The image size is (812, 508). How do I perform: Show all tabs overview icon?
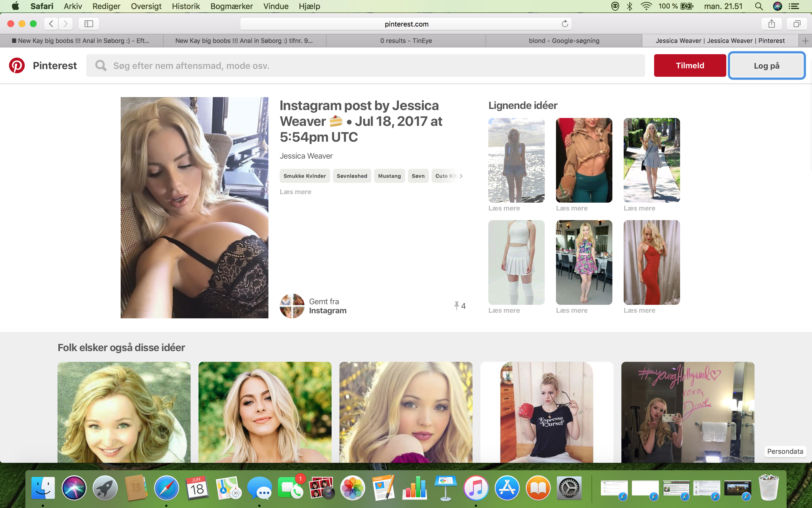tap(797, 23)
